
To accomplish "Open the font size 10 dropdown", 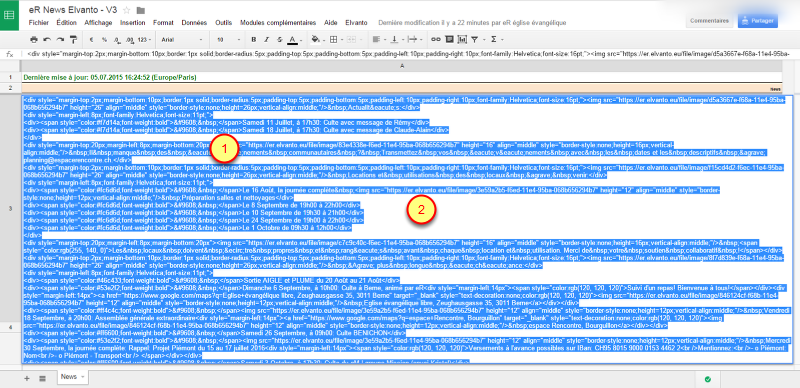I will tap(229, 39).
